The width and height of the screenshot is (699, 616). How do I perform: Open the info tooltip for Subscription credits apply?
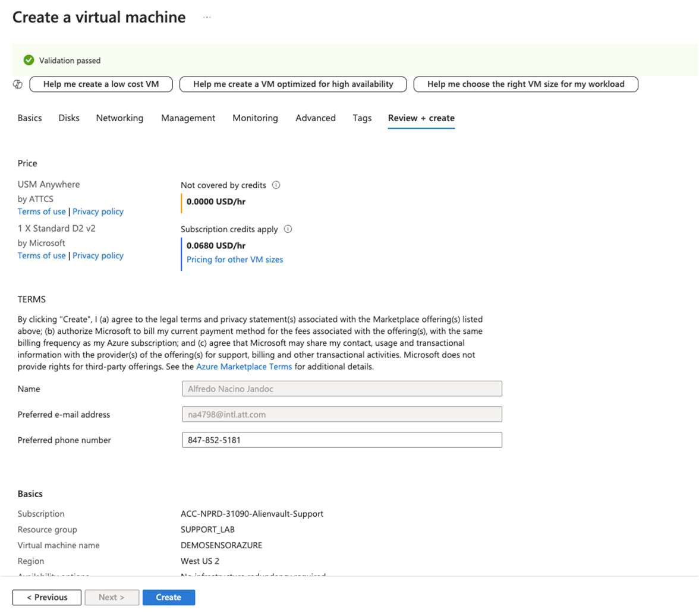point(288,229)
